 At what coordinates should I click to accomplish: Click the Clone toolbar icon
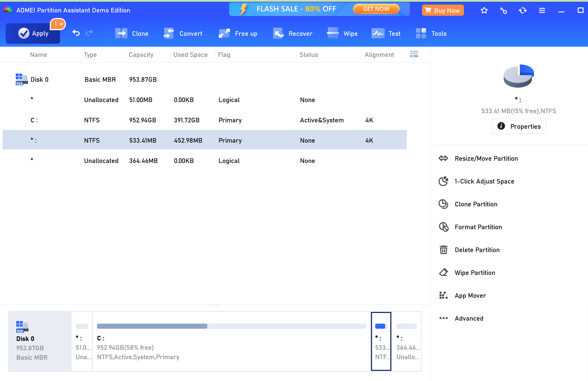tap(121, 33)
